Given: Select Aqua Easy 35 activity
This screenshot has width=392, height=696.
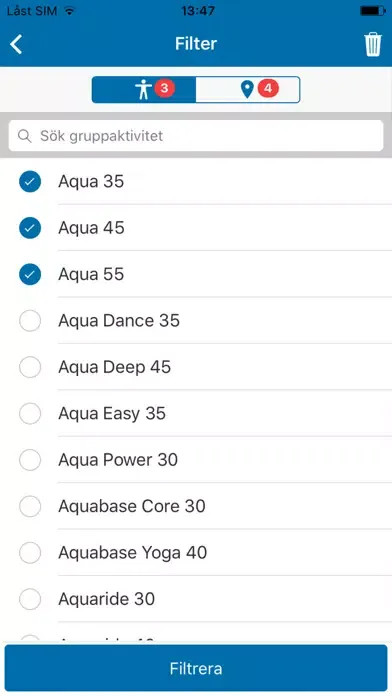Looking at the screenshot, I should pos(196,413).
